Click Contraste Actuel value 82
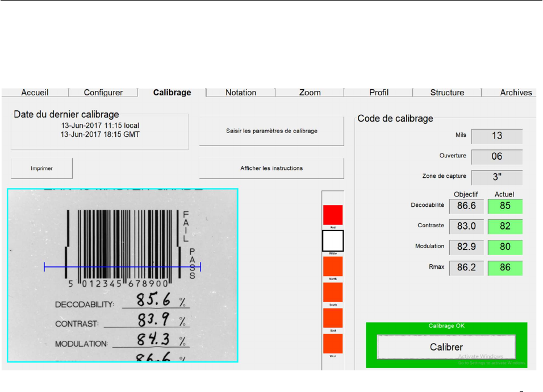This screenshot has height=392, width=543. tap(505, 227)
